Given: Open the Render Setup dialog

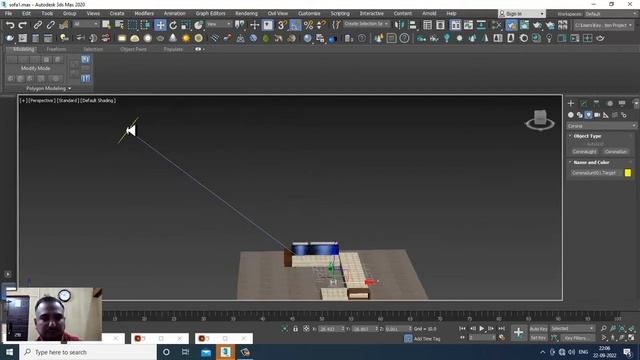Looking at the screenshot, I should [511, 25].
